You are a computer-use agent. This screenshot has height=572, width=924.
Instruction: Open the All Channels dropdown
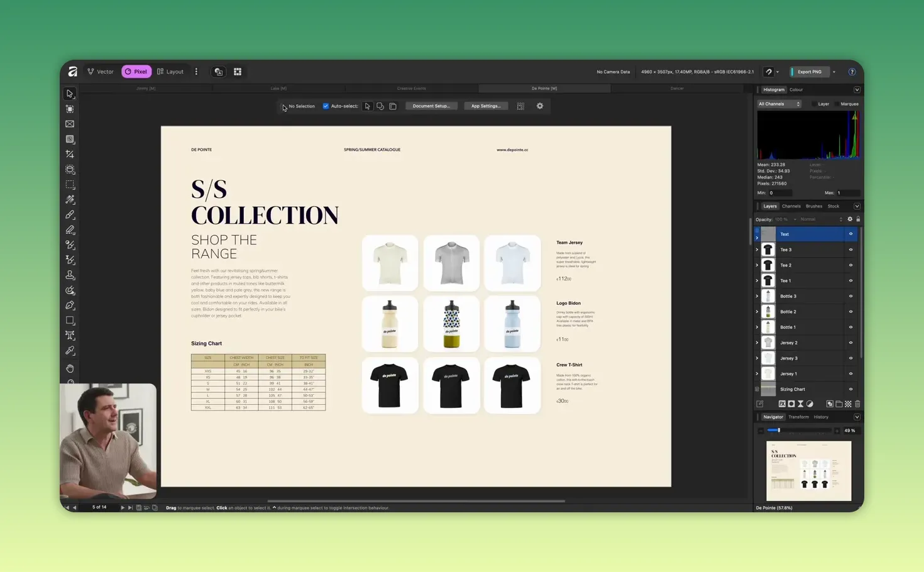779,104
